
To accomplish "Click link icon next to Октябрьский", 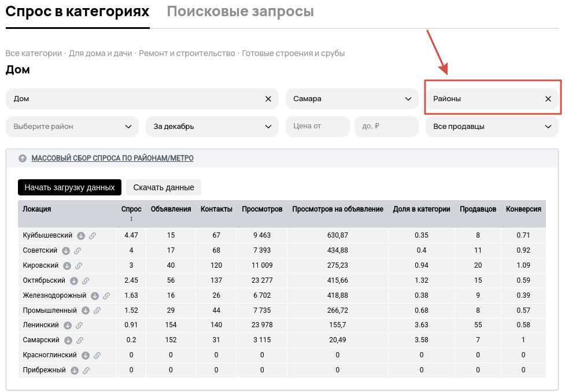I will coord(85,281).
